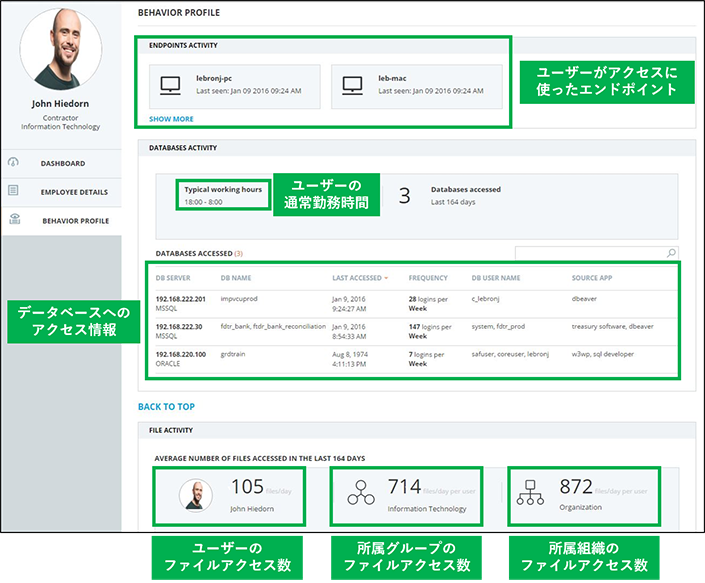This screenshot has height=583, width=705.
Task: Click the Behavior Profile sidebar icon
Action: [x=14, y=220]
